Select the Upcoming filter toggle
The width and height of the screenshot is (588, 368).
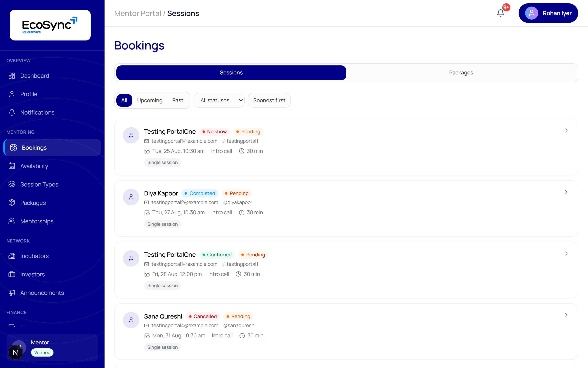[150, 100]
